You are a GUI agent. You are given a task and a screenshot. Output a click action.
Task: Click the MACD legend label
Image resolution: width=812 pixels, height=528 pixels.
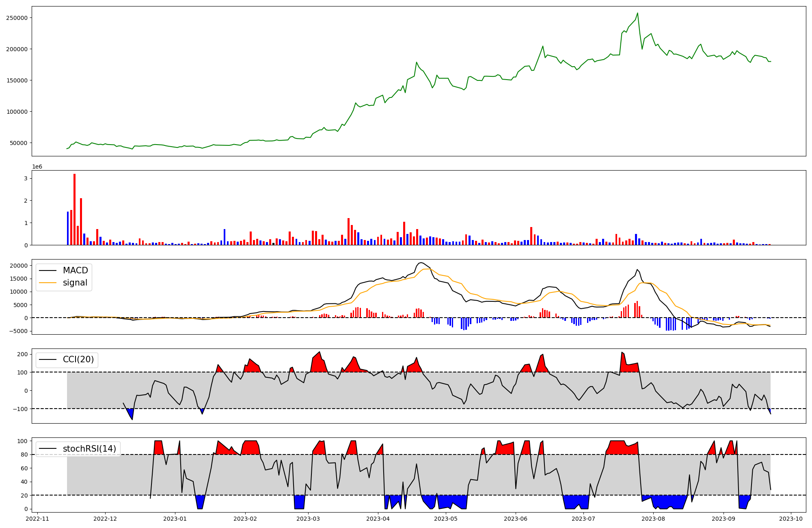click(75, 270)
